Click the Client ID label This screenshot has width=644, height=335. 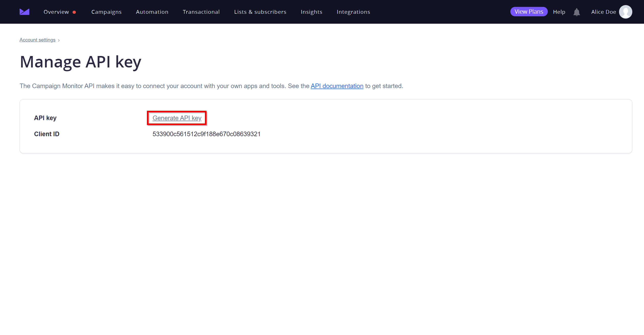[47, 134]
